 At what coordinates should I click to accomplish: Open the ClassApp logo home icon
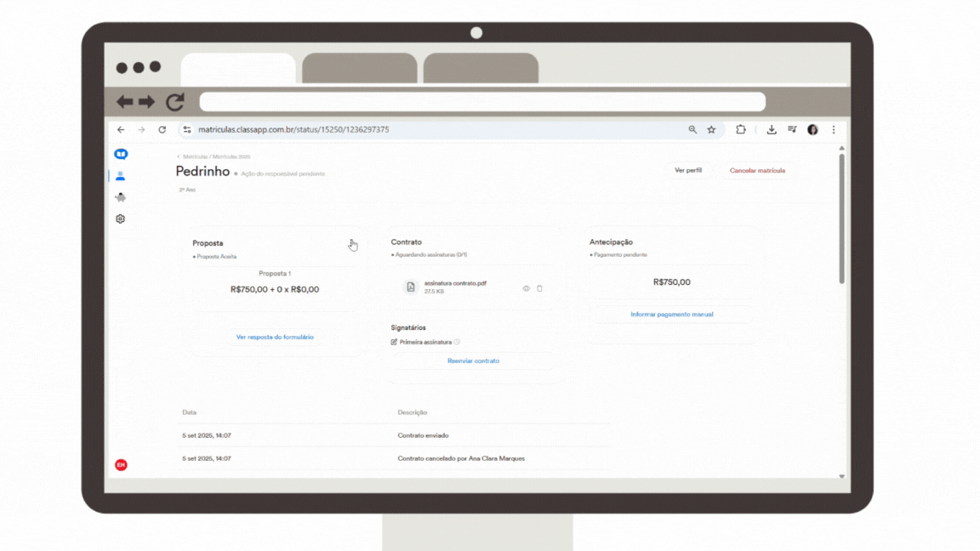point(121,154)
